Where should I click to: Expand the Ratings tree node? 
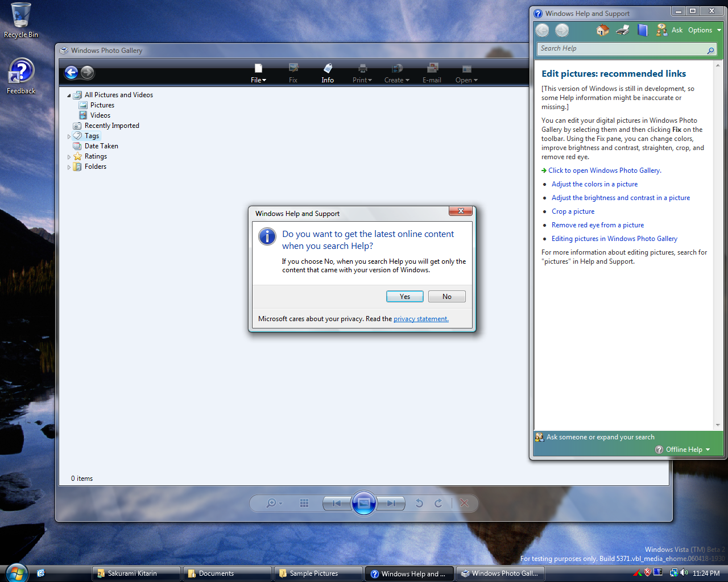(69, 157)
